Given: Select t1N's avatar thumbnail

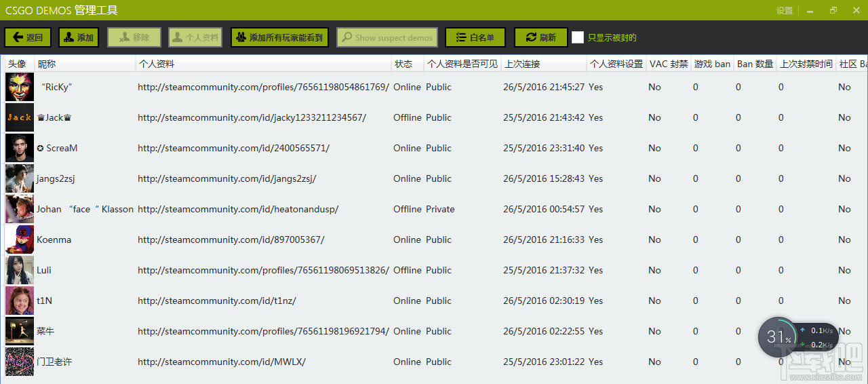Looking at the screenshot, I should 20,301.
